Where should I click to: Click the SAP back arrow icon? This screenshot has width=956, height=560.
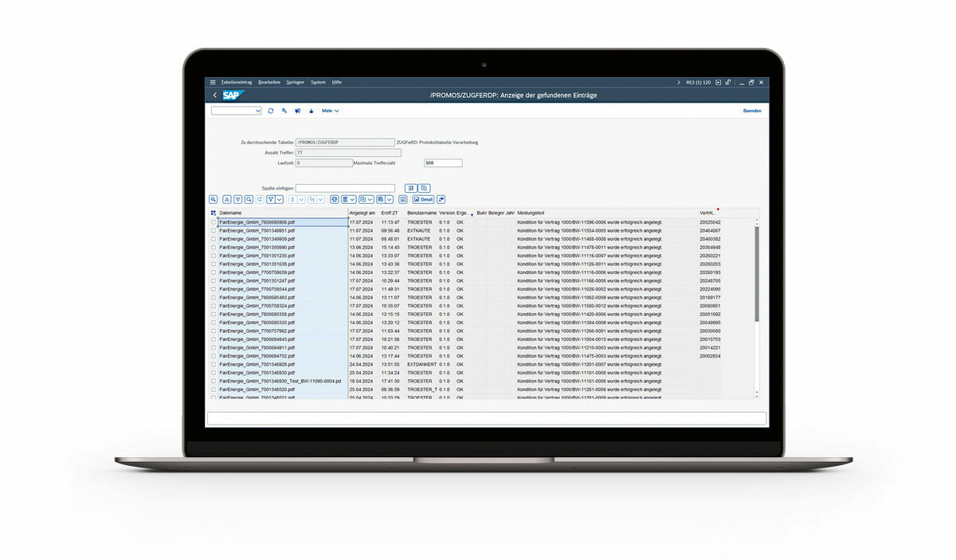(x=214, y=96)
